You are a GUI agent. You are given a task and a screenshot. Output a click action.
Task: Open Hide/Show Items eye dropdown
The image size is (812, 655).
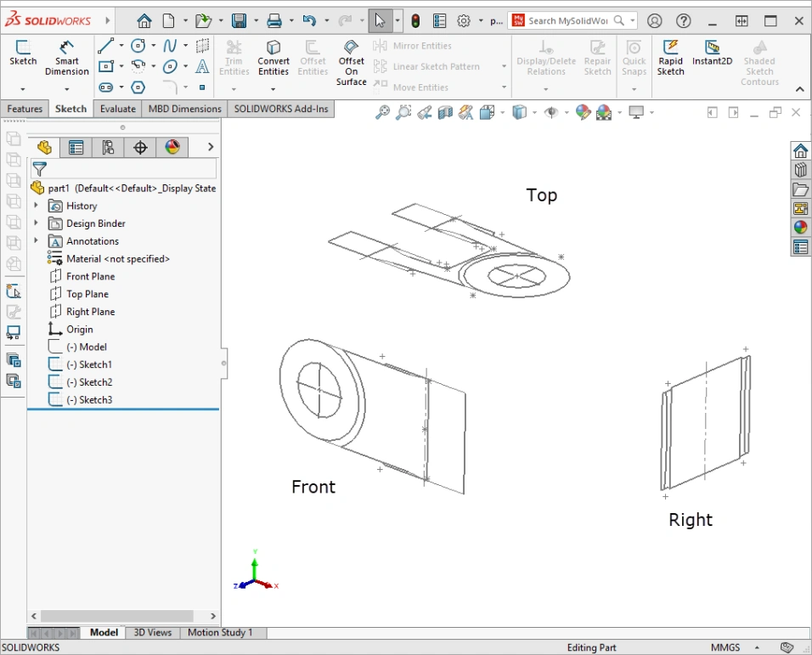click(x=566, y=112)
